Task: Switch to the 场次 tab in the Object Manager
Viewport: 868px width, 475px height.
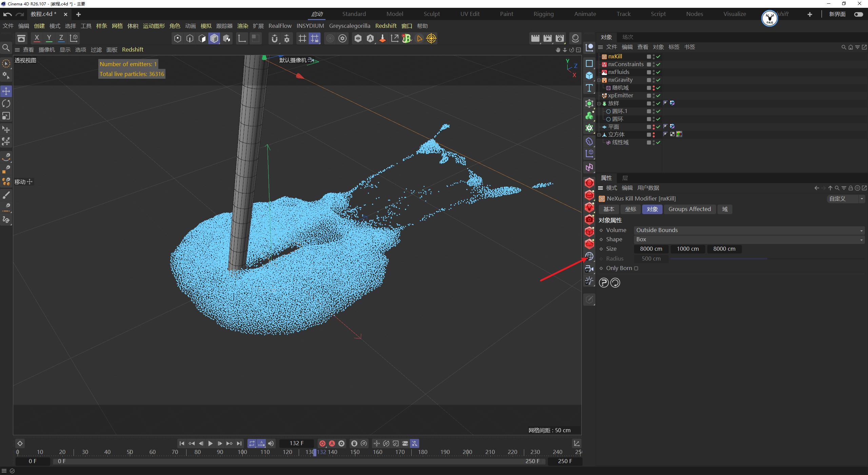Action: pos(627,37)
